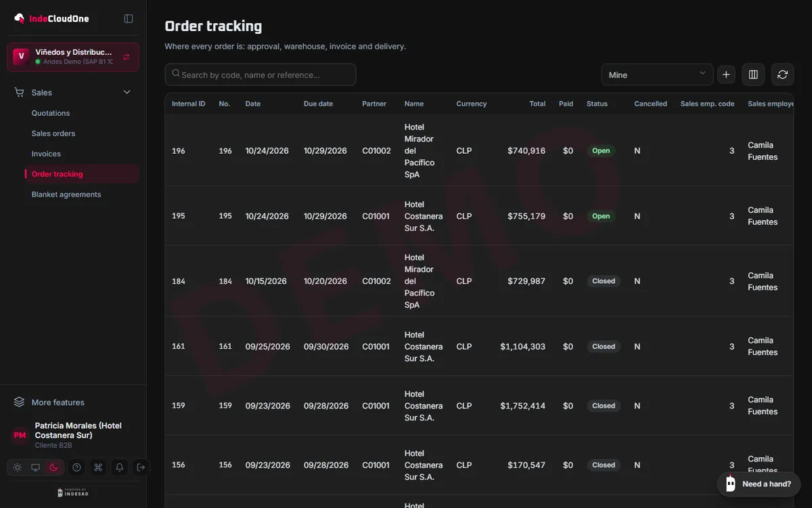Viewport: 812px width, 508px height.
Task: Switch company via Viñedos y Distribuc... selector
Action: tap(73, 57)
